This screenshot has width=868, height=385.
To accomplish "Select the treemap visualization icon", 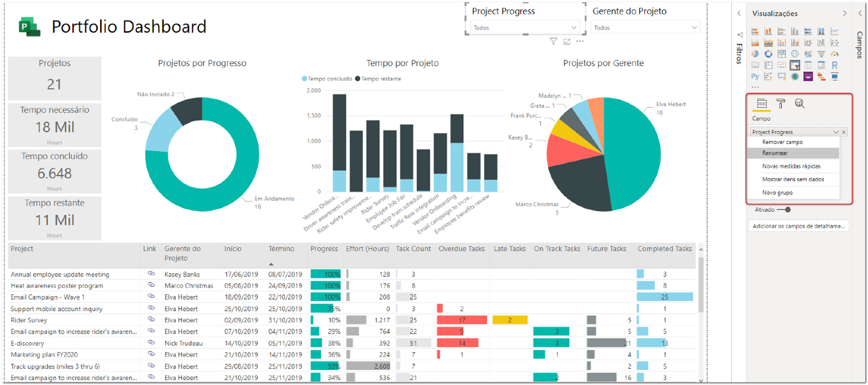I will (782, 53).
